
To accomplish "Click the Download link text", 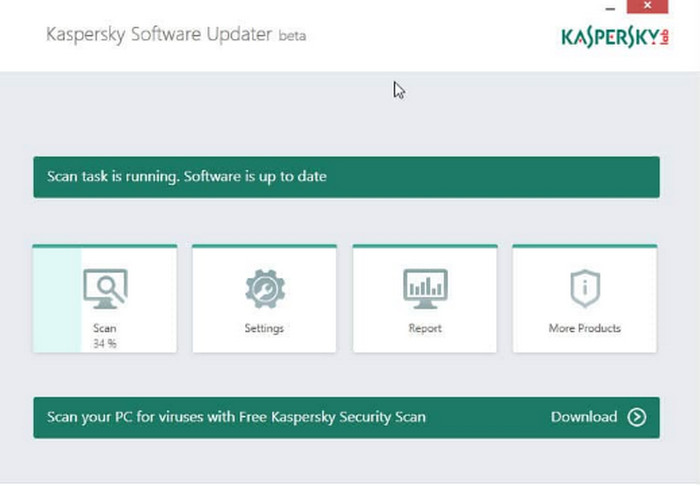I will (x=584, y=417).
